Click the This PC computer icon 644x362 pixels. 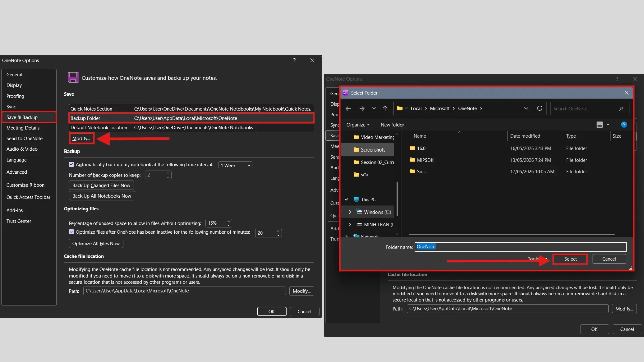click(356, 199)
